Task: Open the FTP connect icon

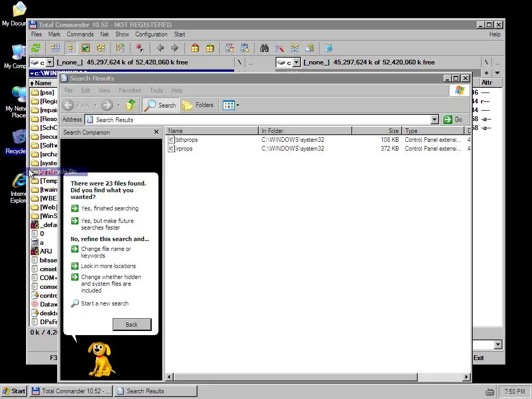Action: tap(230, 48)
